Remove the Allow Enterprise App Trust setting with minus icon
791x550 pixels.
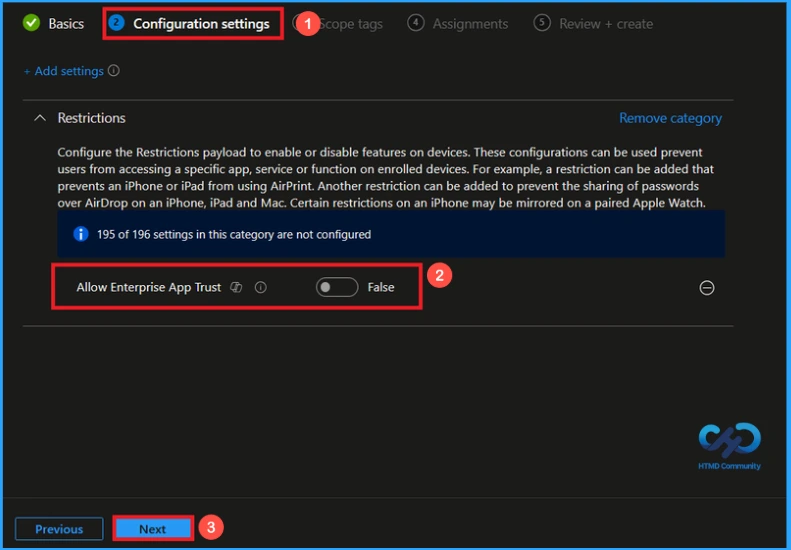(x=707, y=288)
